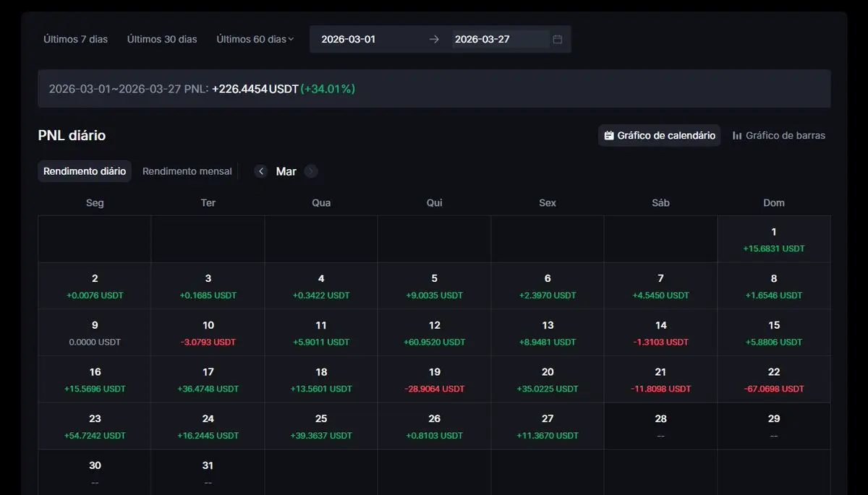Click the arrow between the date fields

point(434,39)
